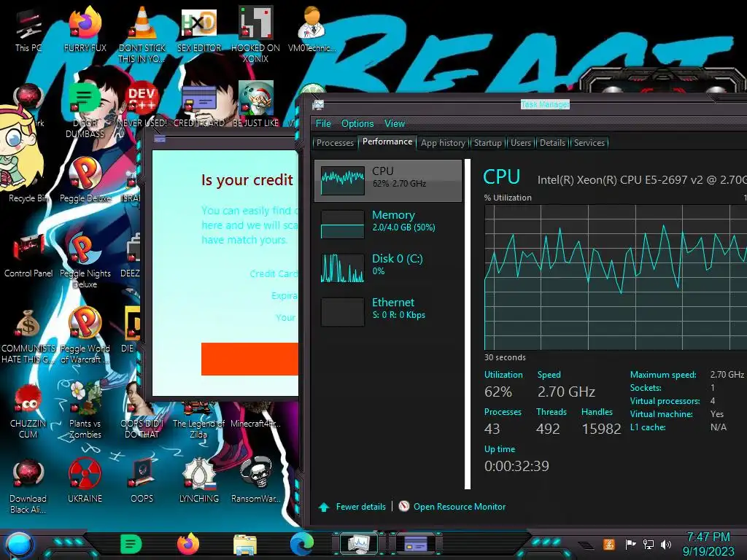
Task: Launch Microsoft Edge from the taskbar
Action: 302,544
